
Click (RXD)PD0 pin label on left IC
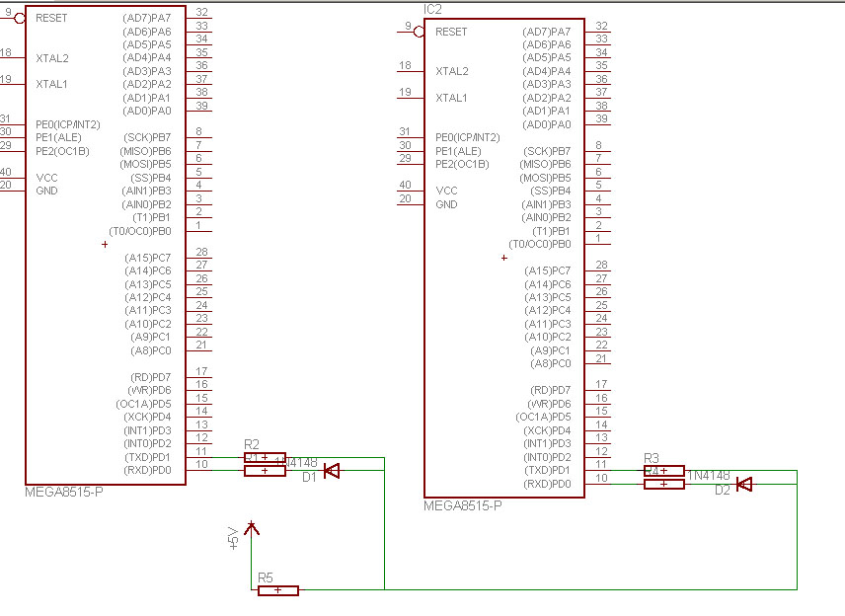click(x=148, y=471)
